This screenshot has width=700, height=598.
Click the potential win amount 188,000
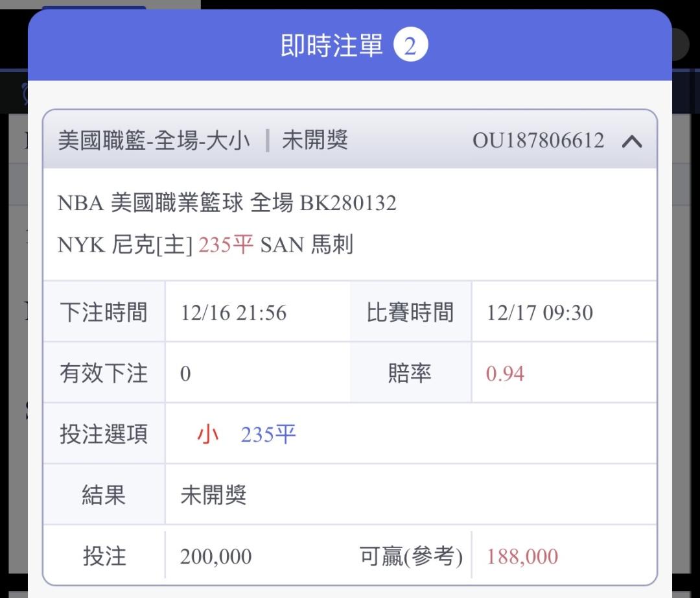click(x=522, y=556)
